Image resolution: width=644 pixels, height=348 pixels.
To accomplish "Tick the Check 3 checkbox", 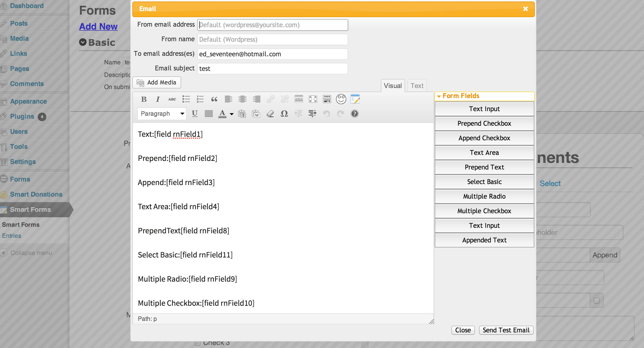I will click(x=198, y=343).
